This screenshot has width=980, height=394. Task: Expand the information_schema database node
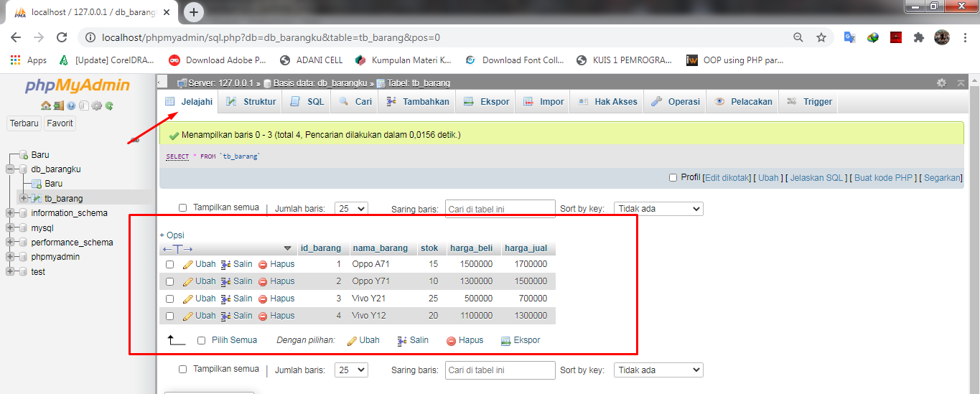pos(10,213)
